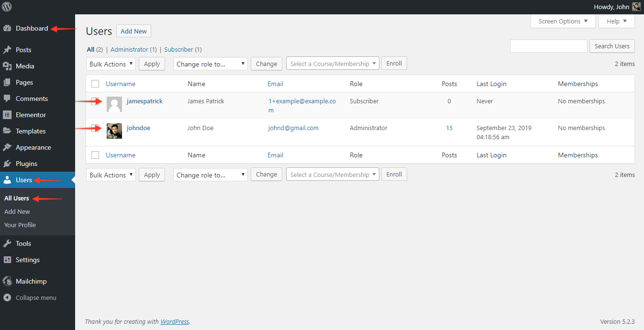The height and width of the screenshot is (330, 644).
Task: Open the Elementor sidebar icon
Action: (x=7, y=115)
